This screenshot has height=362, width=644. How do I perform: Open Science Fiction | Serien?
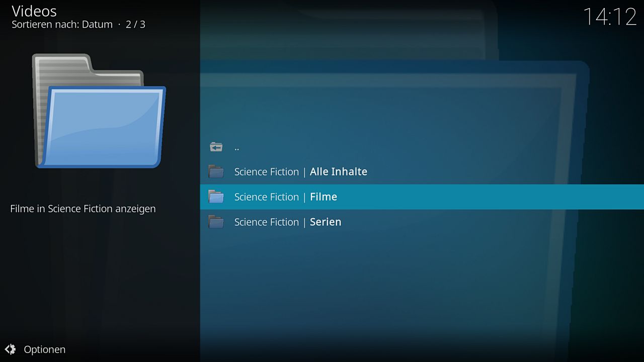pos(422,222)
